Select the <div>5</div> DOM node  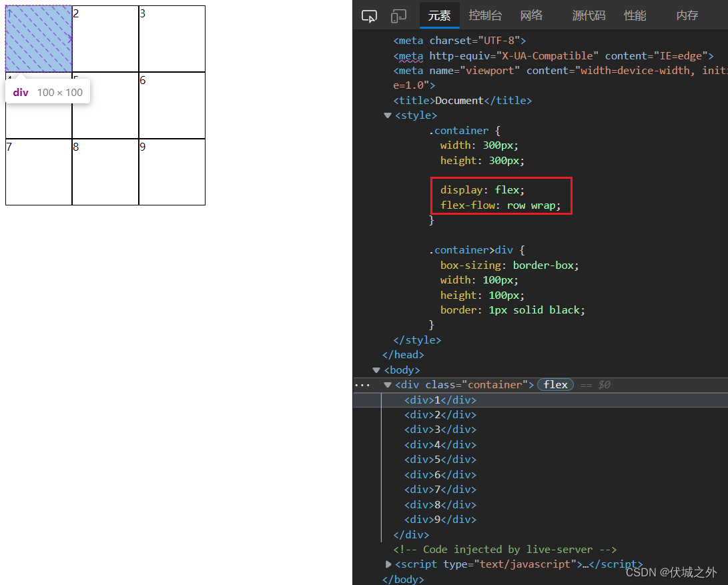(440, 460)
